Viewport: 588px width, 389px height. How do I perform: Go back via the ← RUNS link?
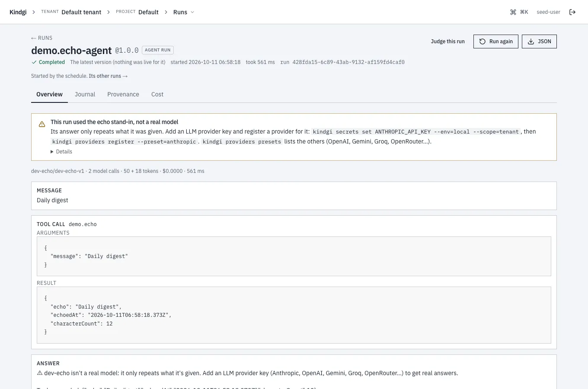coord(42,38)
